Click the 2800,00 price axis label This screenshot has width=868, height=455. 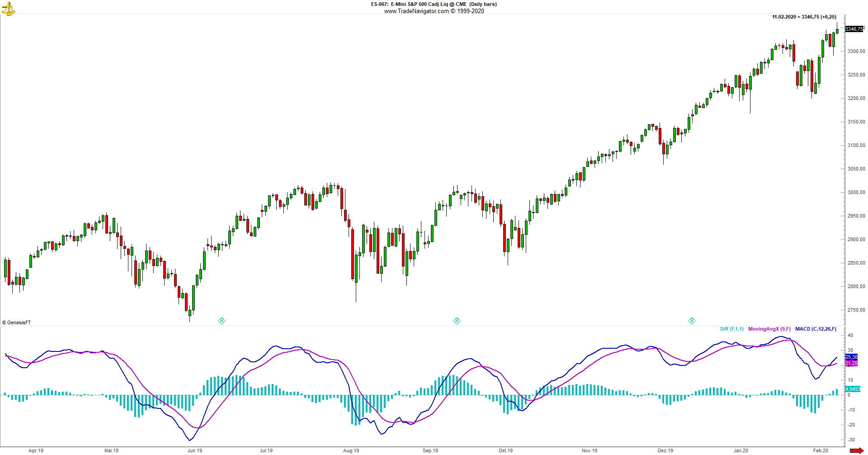(856, 286)
